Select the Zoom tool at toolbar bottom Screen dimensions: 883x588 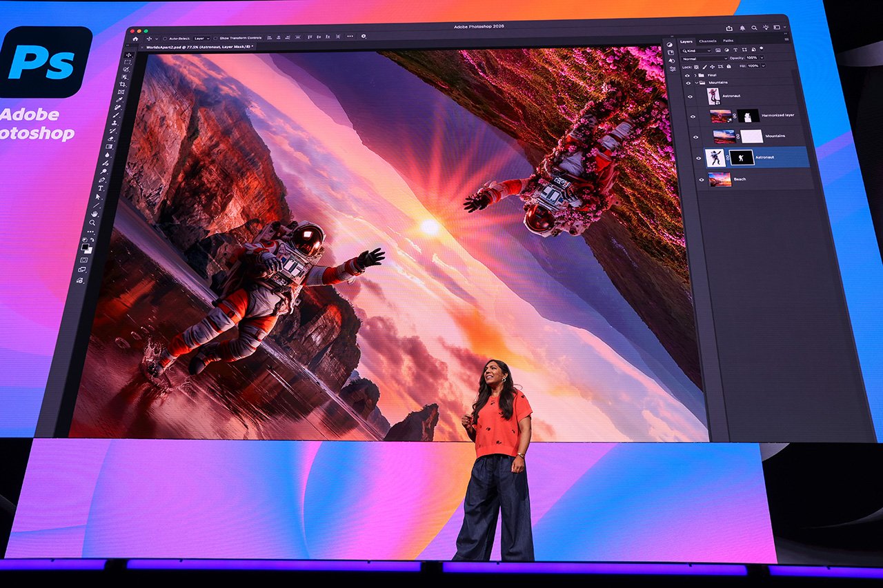(x=92, y=222)
